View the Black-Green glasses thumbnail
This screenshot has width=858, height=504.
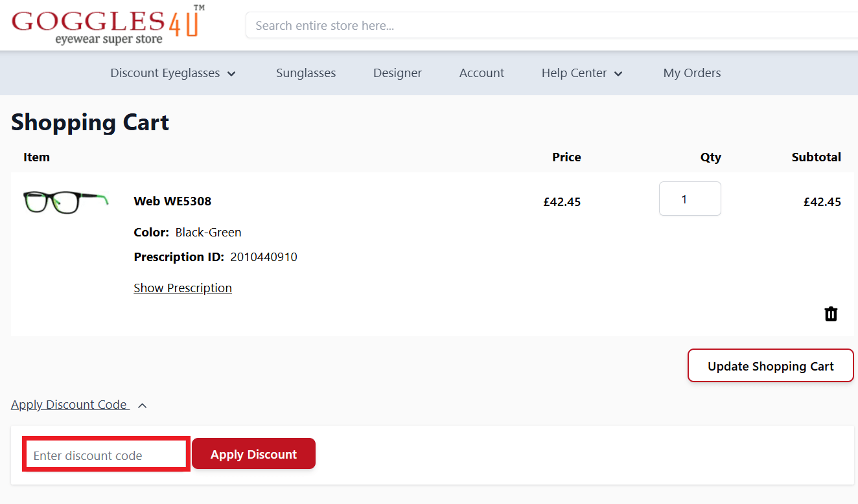coord(65,201)
